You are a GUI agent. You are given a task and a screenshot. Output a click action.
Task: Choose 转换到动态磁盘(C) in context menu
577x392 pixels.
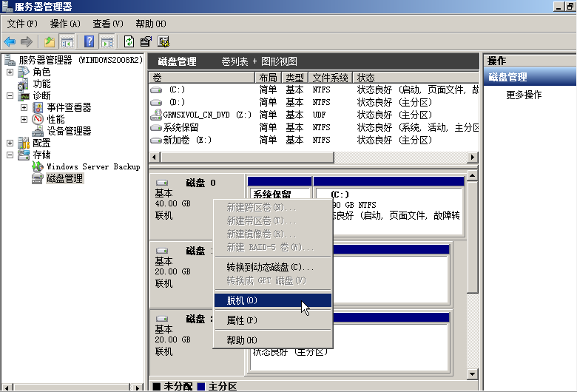click(x=273, y=267)
